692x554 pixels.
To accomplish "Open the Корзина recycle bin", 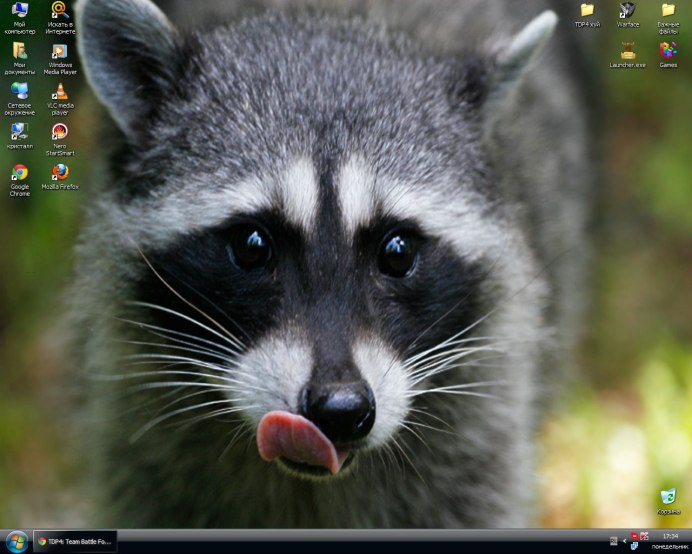I will coord(668,502).
